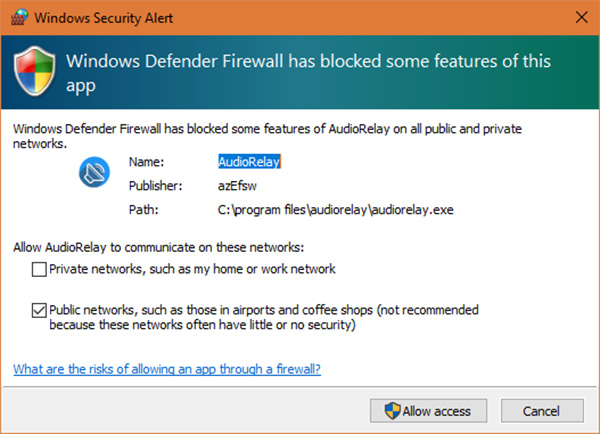
Task: Click the shield icon on Allow access button
Action: click(x=391, y=410)
